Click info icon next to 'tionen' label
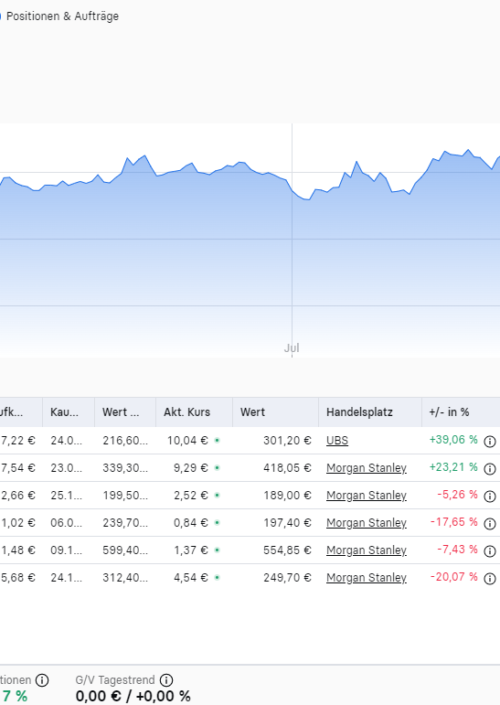The height and width of the screenshot is (705, 500). coord(42,680)
